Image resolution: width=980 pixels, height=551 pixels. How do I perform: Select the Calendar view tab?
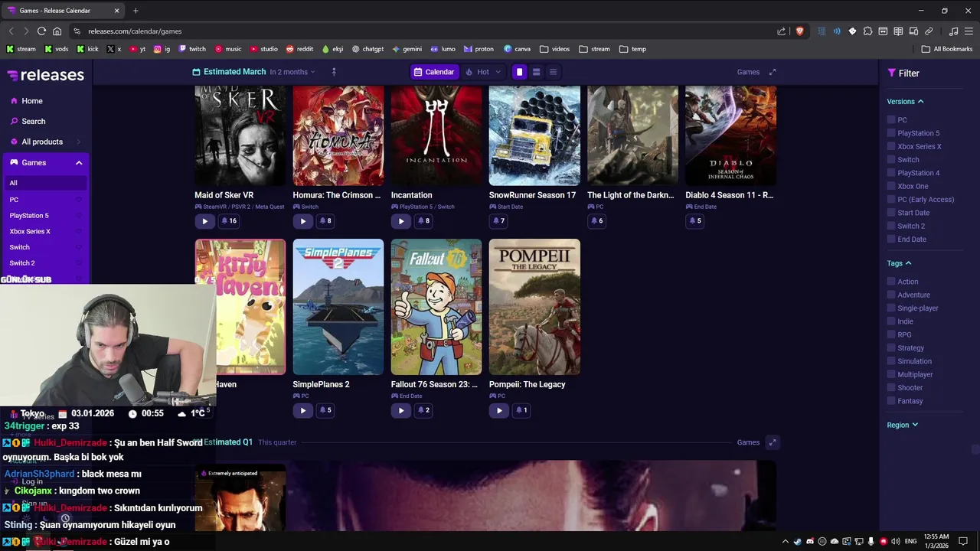click(x=434, y=72)
